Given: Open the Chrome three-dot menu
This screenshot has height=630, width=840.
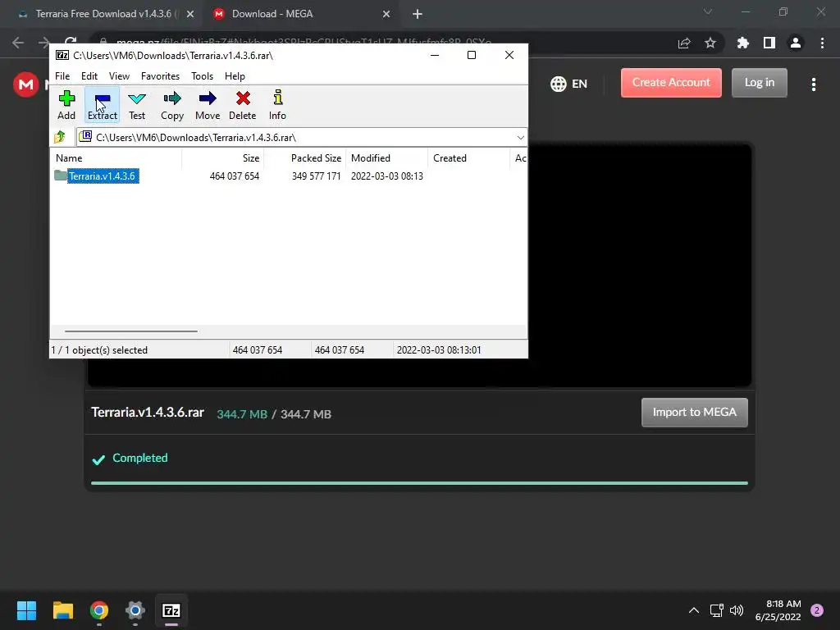Looking at the screenshot, I should tap(822, 43).
